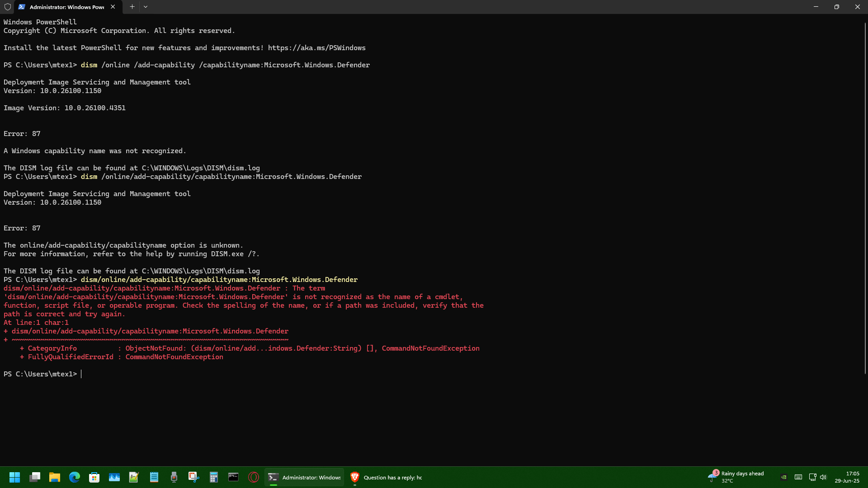Click the terminal vertical scrollbar
The width and height of the screenshot is (868, 488).
tap(865, 199)
